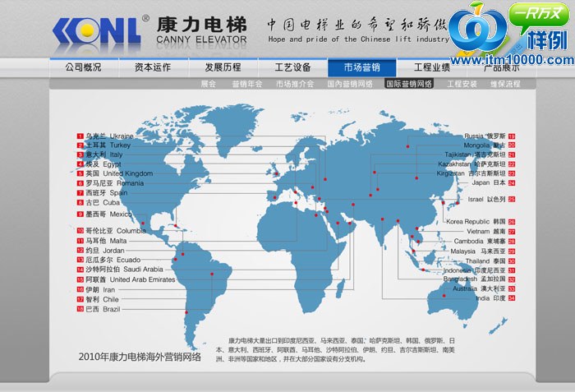Click red number 25 badge for Israel
Screen dimensions: 575x392
512,200
